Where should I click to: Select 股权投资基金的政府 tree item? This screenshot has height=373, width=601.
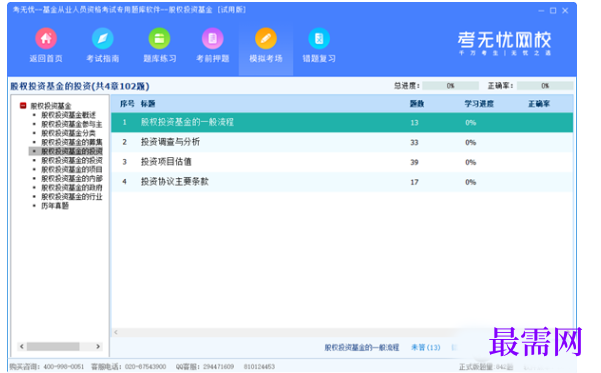[72, 187]
